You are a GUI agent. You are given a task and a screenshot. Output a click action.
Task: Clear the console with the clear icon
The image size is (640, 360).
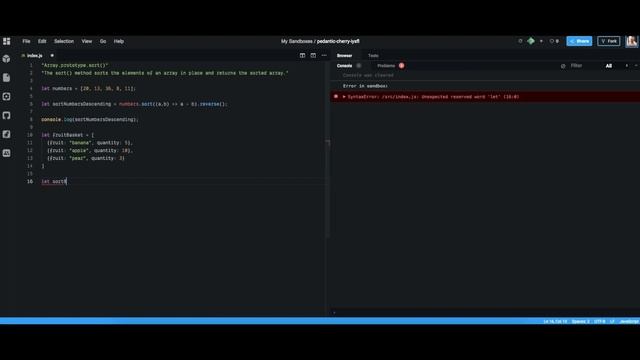563,66
